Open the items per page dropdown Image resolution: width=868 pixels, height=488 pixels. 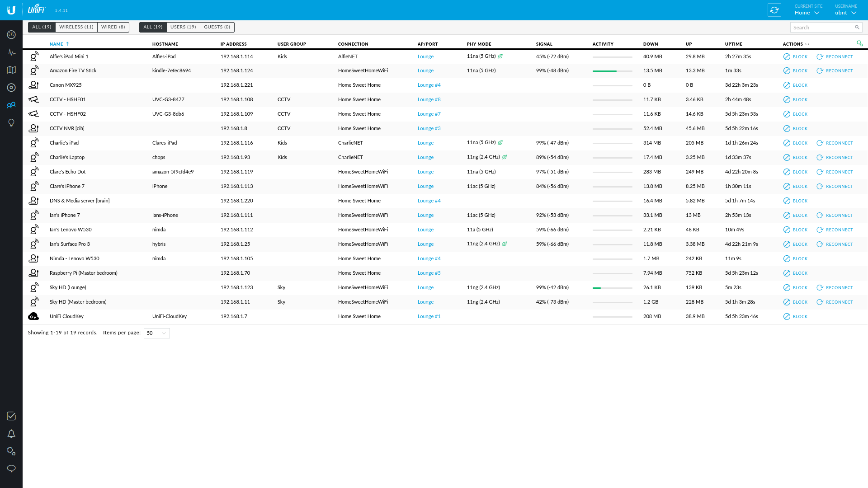(156, 333)
